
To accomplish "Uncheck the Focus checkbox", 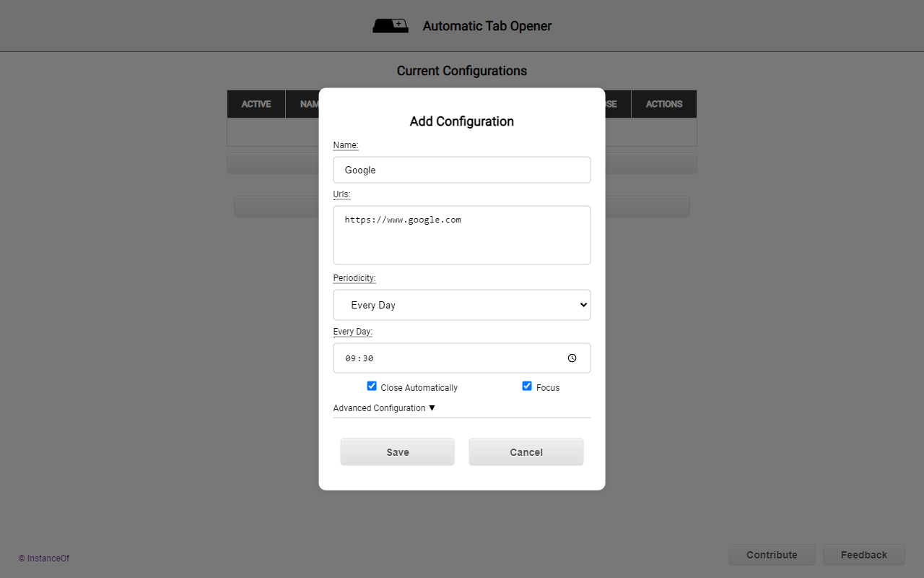I will click(x=527, y=386).
